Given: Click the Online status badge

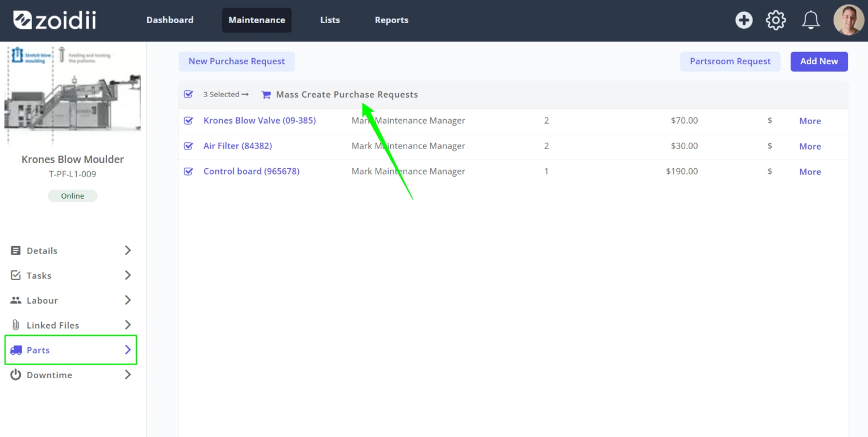Looking at the screenshot, I should click(x=73, y=196).
